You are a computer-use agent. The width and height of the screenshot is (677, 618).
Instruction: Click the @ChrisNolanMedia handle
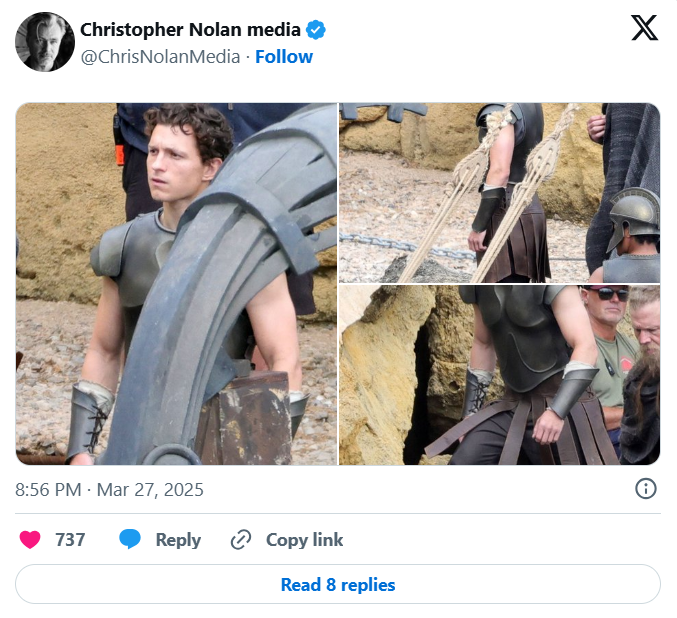[x=160, y=57]
